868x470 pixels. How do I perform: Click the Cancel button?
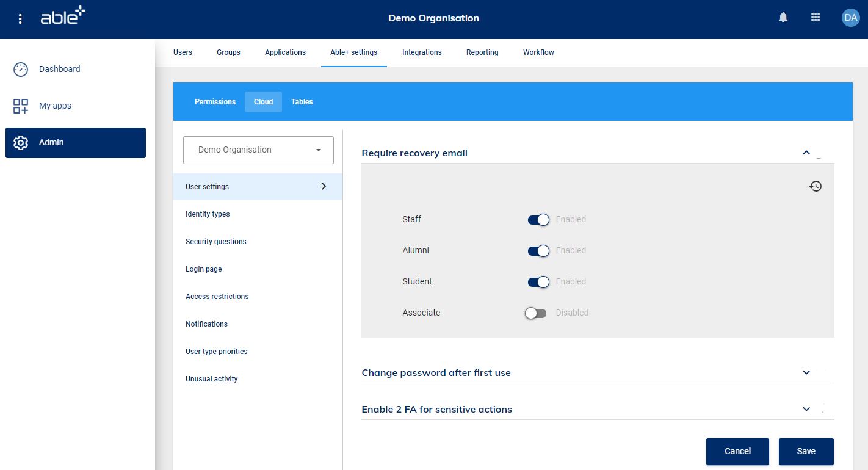(x=737, y=451)
